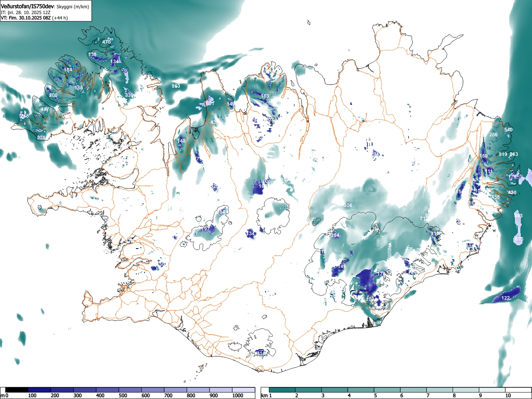Click the 456 visibility value
The height and width of the screenshot is (399, 532).
[495, 197]
